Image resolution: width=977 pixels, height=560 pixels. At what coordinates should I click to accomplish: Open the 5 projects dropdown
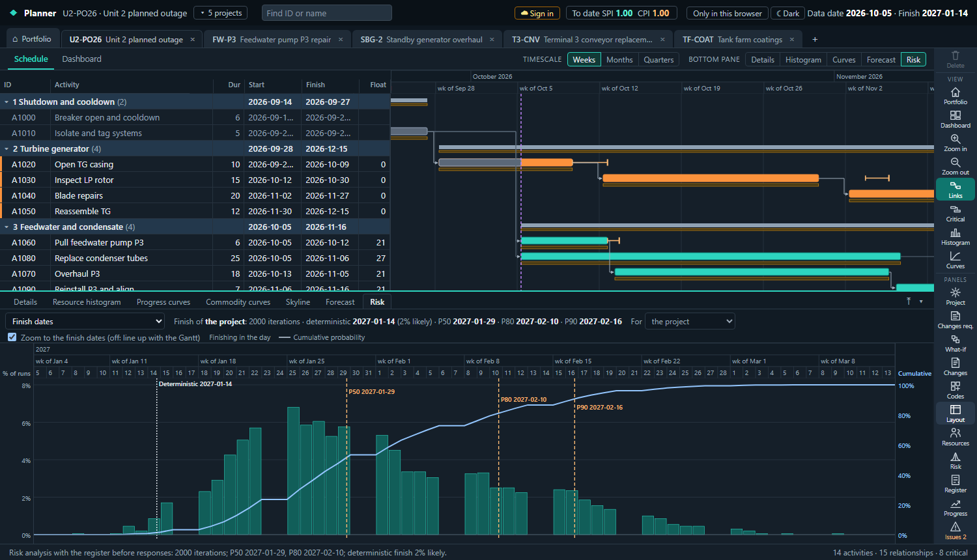[x=221, y=13]
